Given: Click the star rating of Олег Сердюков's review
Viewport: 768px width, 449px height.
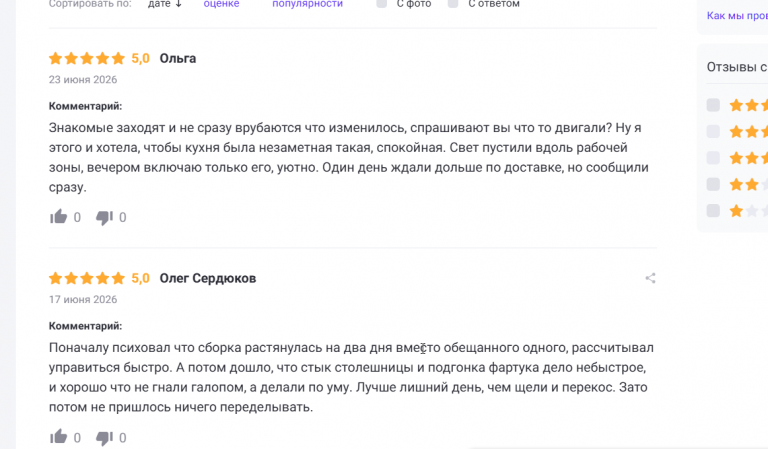Looking at the screenshot, I should coord(87,279).
